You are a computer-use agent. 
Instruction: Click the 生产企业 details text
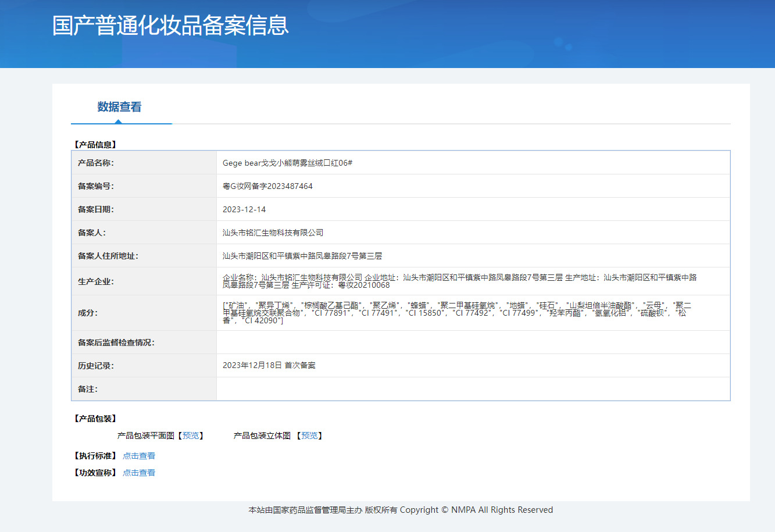pyautogui.click(x=460, y=281)
